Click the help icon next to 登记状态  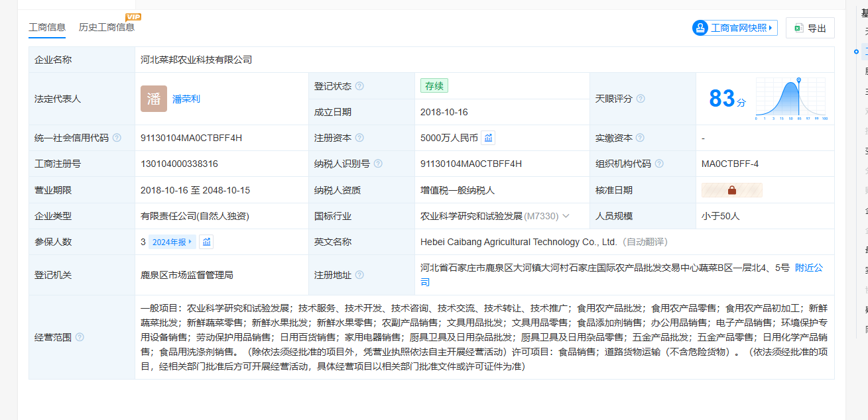tap(359, 86)
